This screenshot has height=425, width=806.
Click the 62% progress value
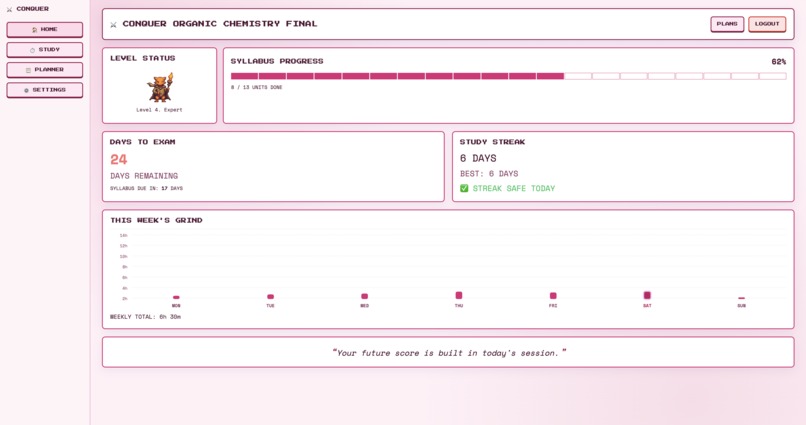[778, 62]
